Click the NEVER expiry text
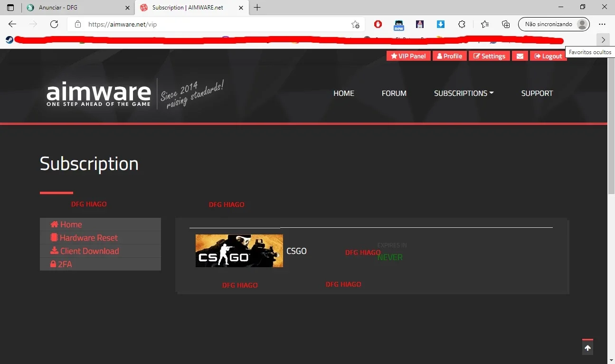The image size is (615, 364). (x=390, y=257)
